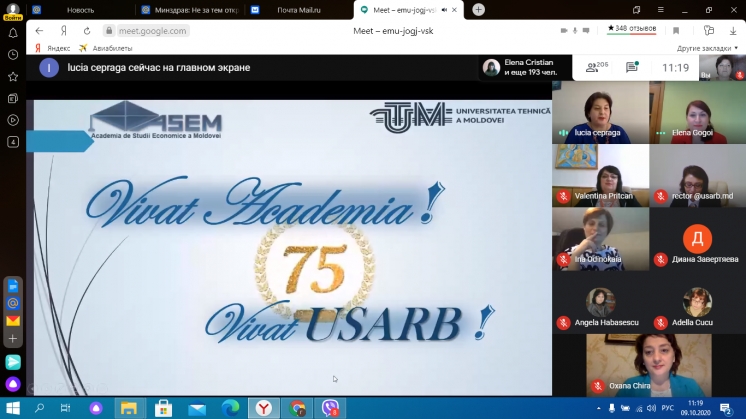Click the meet.google.com address field
This screenshot has width=746, height=419.
tap(152, 31)
